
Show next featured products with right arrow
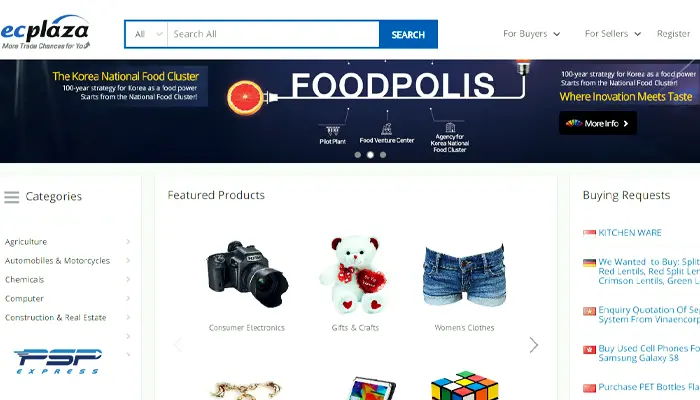[533, 345]
